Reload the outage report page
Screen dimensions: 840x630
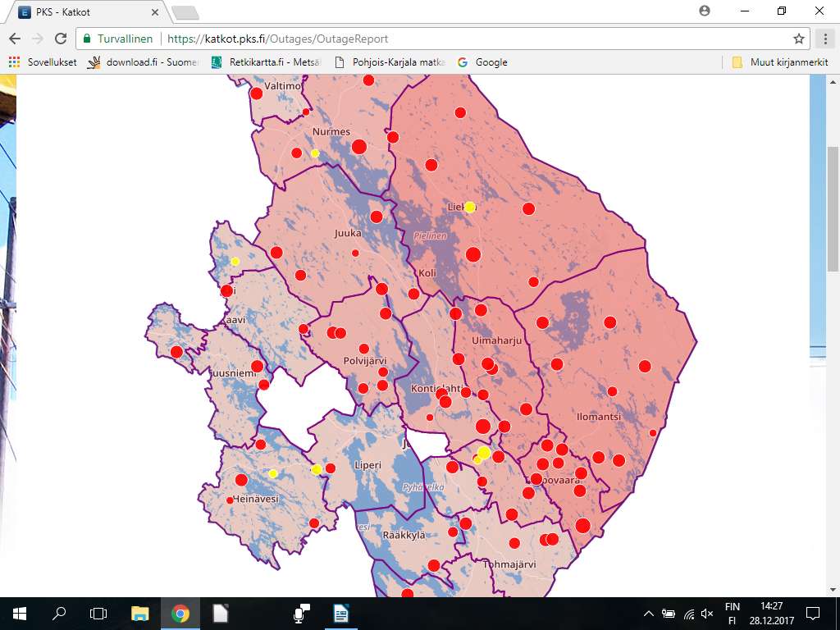(60, 39)
